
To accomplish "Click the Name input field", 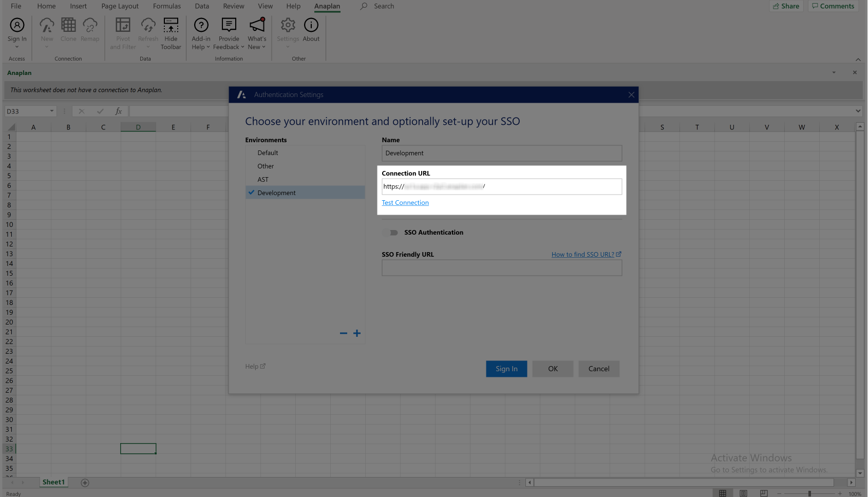I will coord(502,153).
